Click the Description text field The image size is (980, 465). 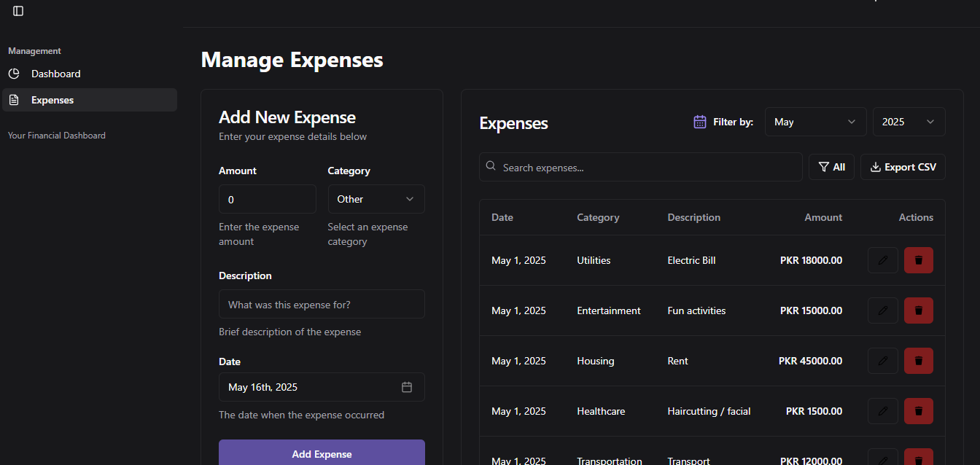click(321, 304)
